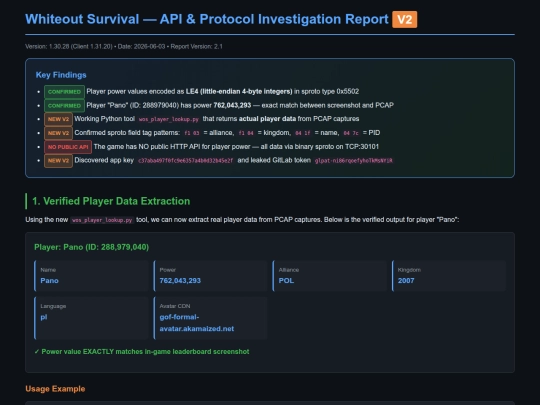540x405 pixels.
Task: Click NEW V2 badge beside 'Working Python tool'
Action: click(x=58, y=119)
